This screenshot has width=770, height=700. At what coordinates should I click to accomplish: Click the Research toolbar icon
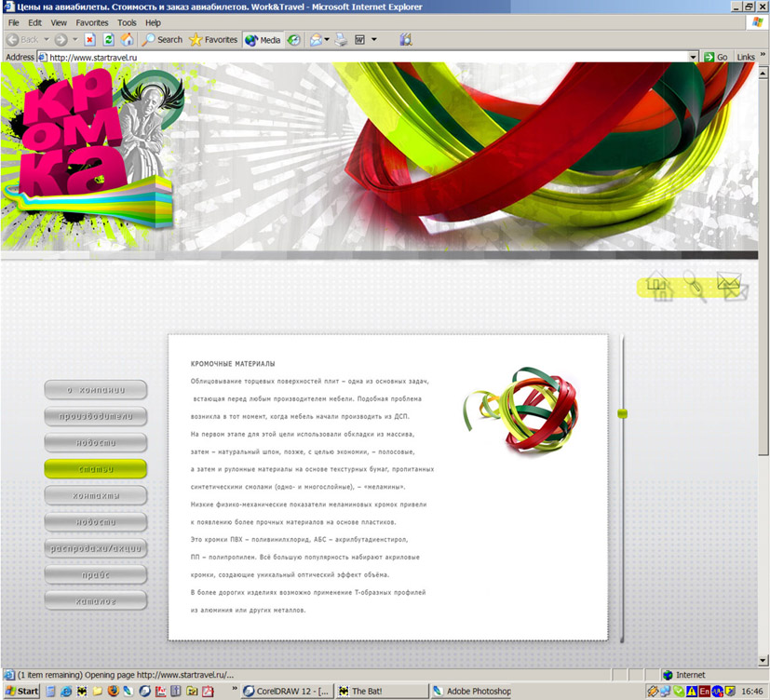point(406,40)
